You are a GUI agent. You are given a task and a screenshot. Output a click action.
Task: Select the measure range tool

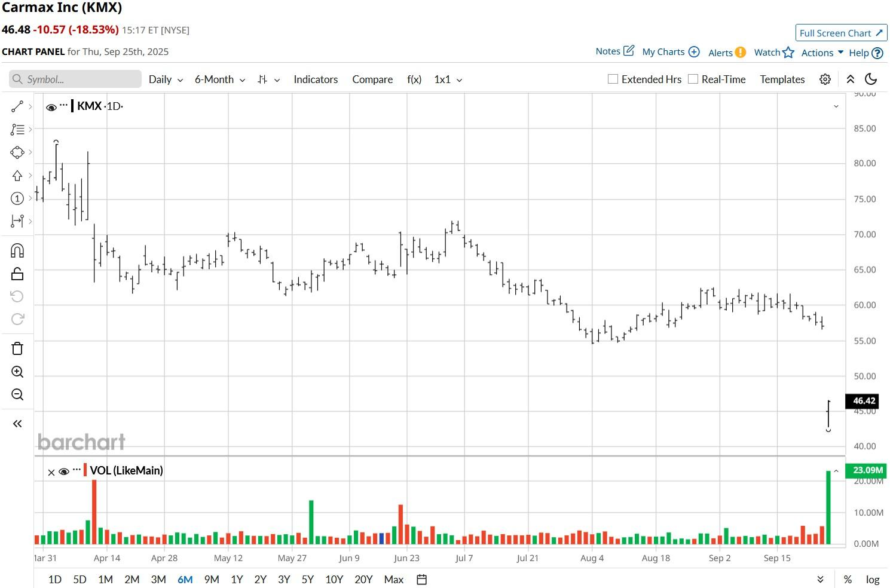tap(17, 221)
